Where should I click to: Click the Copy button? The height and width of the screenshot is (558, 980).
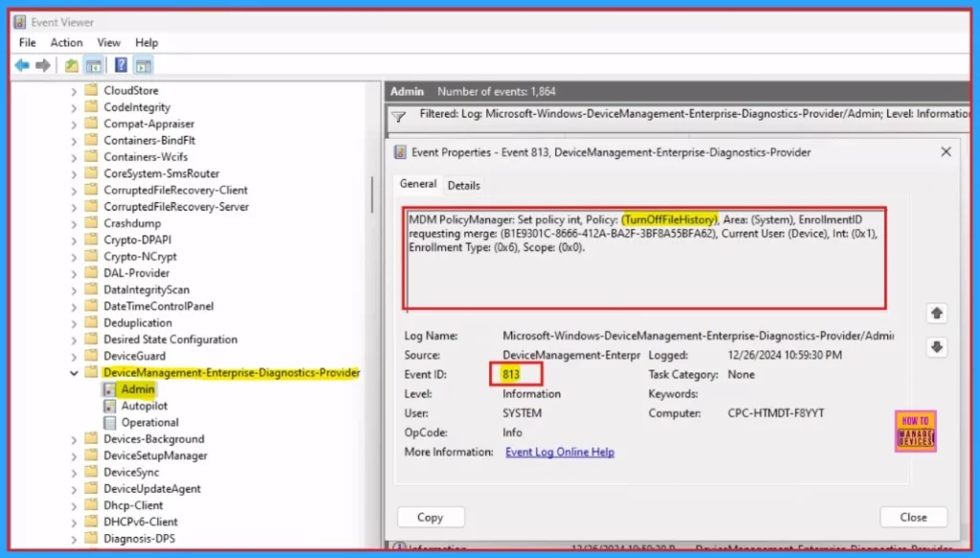431,518
